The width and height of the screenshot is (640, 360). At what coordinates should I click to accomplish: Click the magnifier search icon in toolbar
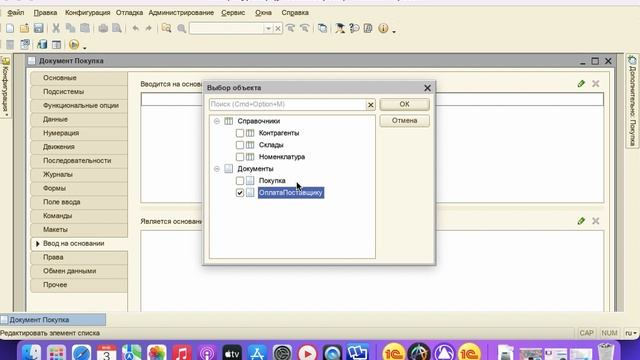click(182, 28)
